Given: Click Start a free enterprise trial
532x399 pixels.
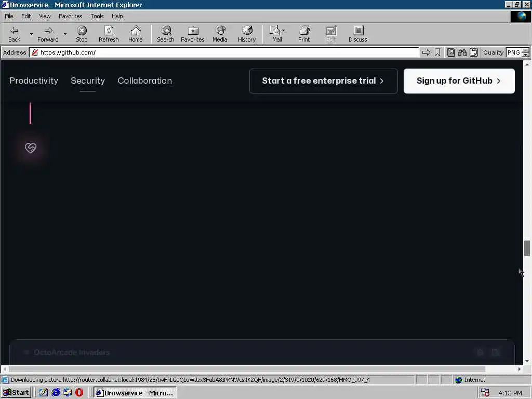Looking at the screenshot, I should (323, 81).
